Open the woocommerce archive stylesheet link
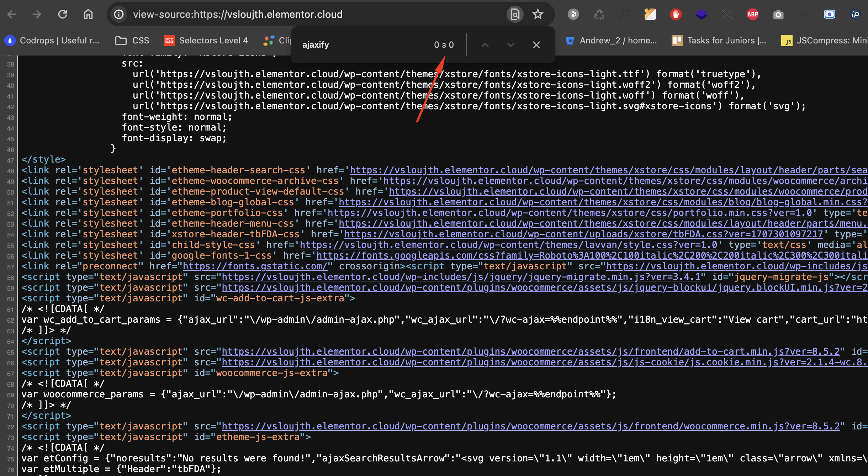The image size is (868, 476). pyautogui.click(x=625, y=181)
